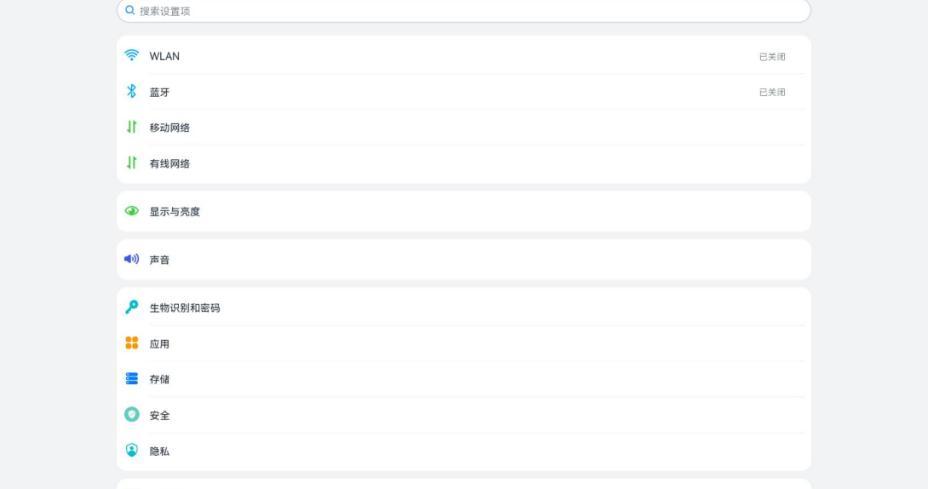928x489 pixels.
Task: Click the biometrics and password key icon
Action: [131, 308]
